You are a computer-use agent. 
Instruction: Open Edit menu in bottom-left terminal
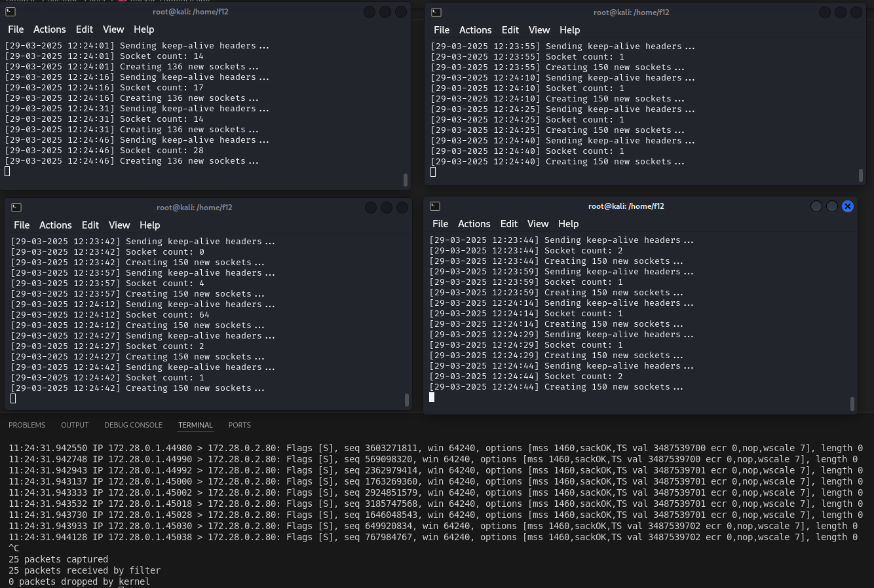(90, 225)
